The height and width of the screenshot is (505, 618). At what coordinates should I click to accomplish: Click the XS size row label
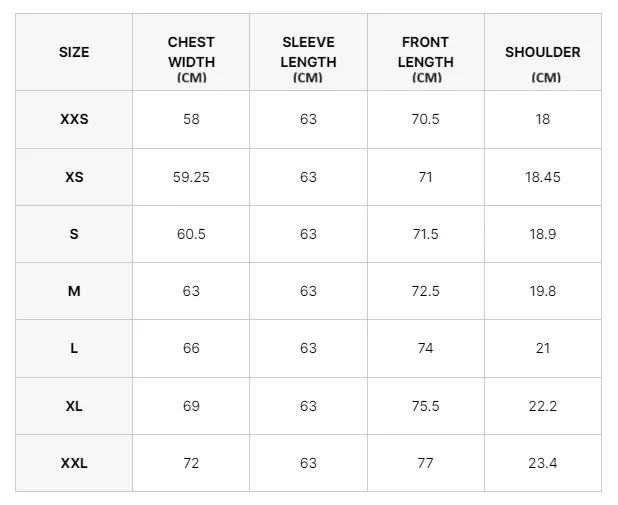click(x=74, y=177)
